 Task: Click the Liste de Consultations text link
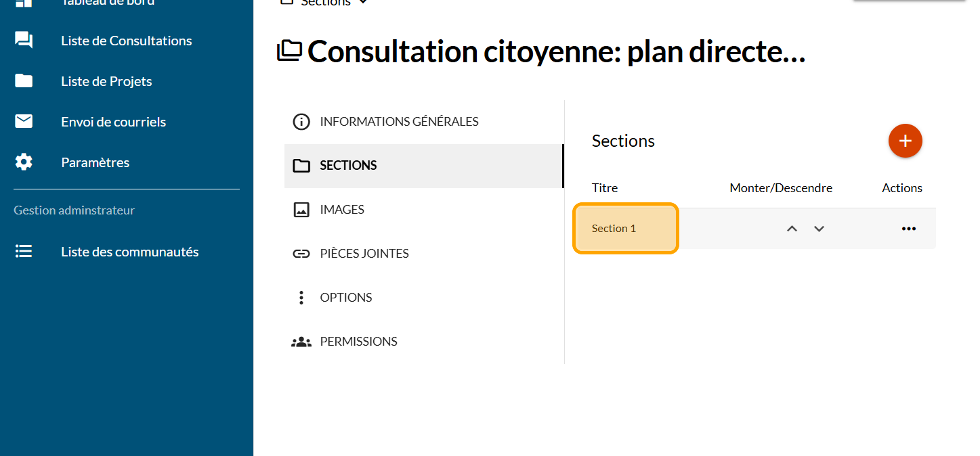127,41
